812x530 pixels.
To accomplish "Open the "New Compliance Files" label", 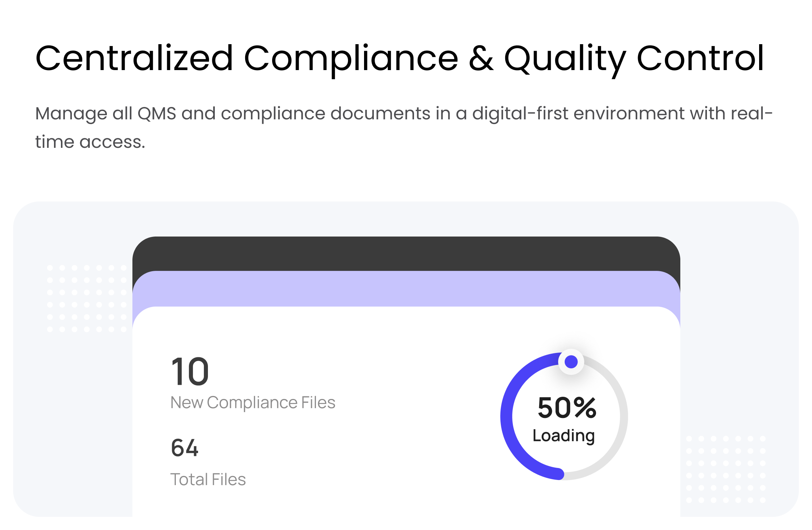I will [253, 403].
